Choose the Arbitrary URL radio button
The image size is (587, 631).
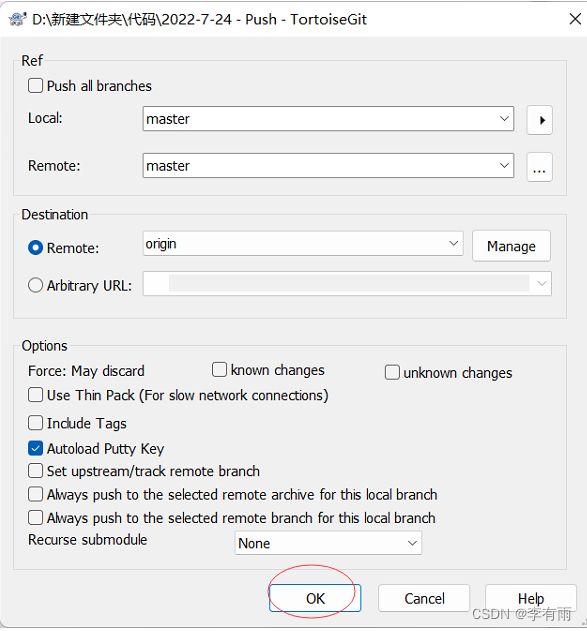(x=35, y=285)
